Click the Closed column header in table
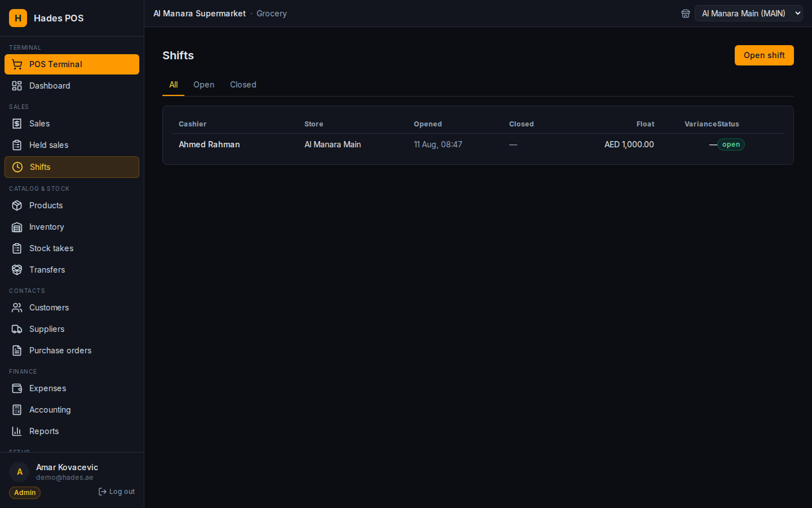The height and width of the screenshot is (508, 812). click(x=522, y=124)
